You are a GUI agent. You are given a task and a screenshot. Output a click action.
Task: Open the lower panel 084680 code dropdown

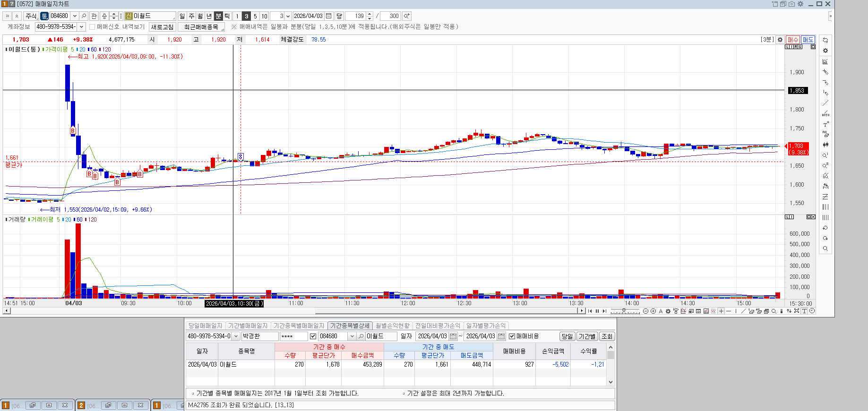pos(352,336)
